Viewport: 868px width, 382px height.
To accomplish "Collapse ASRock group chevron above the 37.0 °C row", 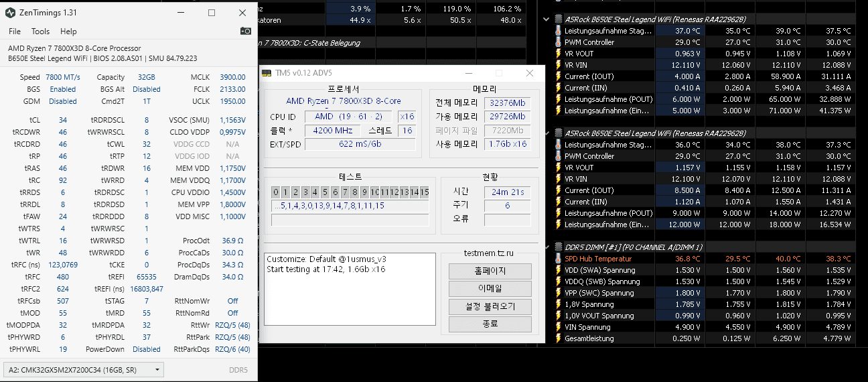I will pos(547,19).
